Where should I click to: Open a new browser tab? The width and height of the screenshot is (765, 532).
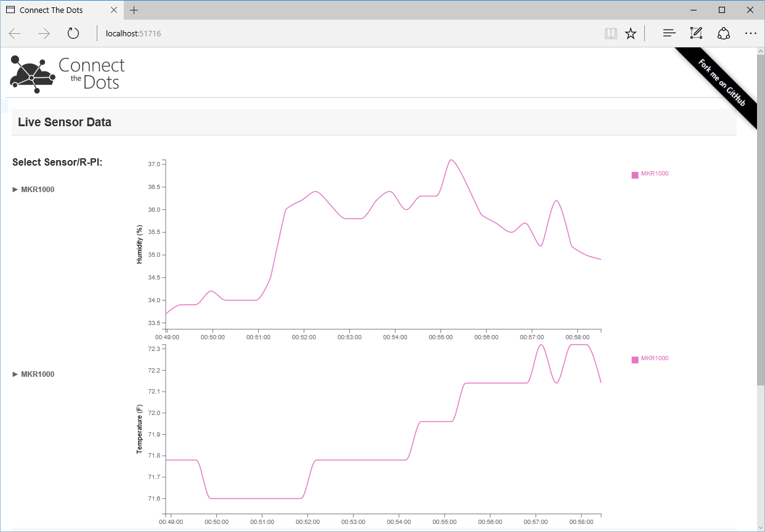134,10
